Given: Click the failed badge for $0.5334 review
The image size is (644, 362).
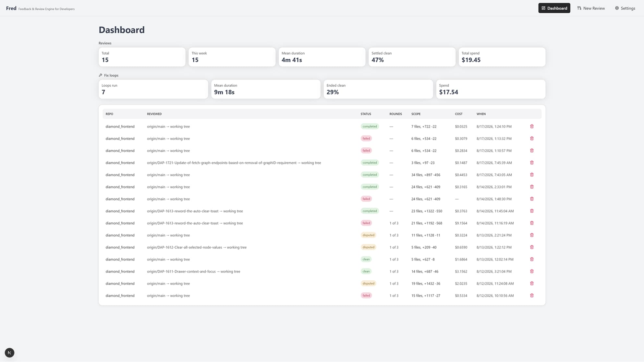Looking at the screenshot, I should pyautogui.click(x=366, y=296).
